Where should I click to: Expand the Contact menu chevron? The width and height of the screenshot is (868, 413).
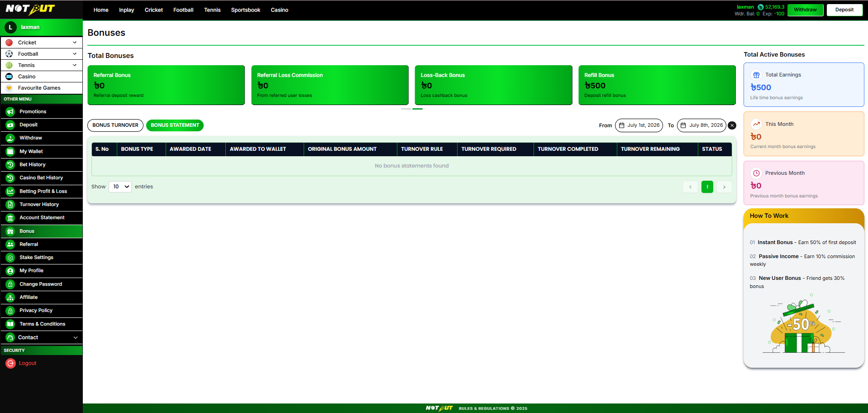pyautogui.click(x=76, y=338)
